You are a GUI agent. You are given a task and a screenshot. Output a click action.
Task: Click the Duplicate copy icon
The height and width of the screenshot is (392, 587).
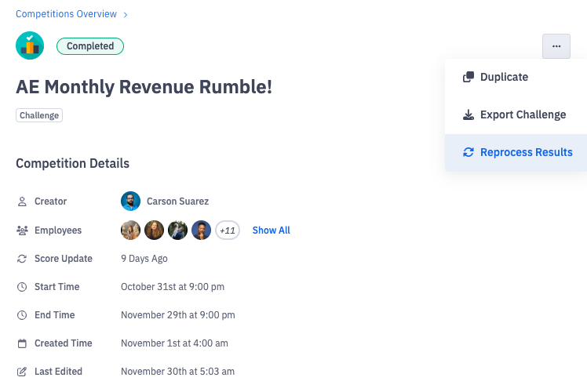[469, 77]
